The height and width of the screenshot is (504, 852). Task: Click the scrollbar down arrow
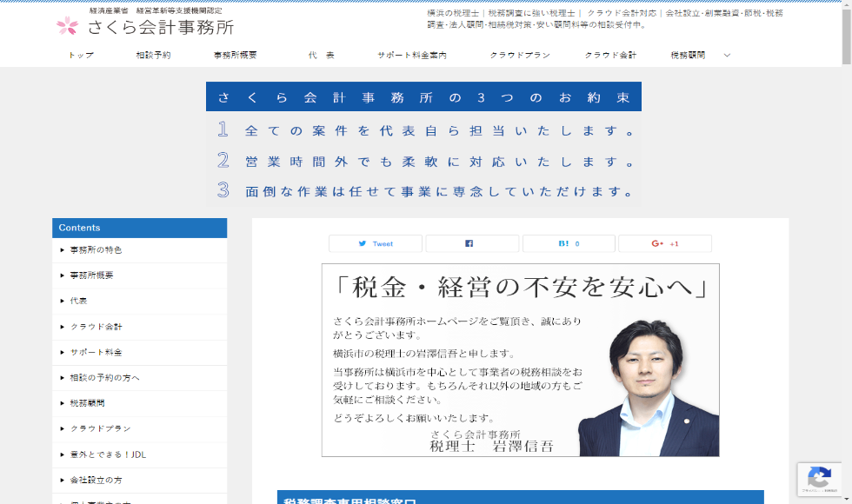847,499
